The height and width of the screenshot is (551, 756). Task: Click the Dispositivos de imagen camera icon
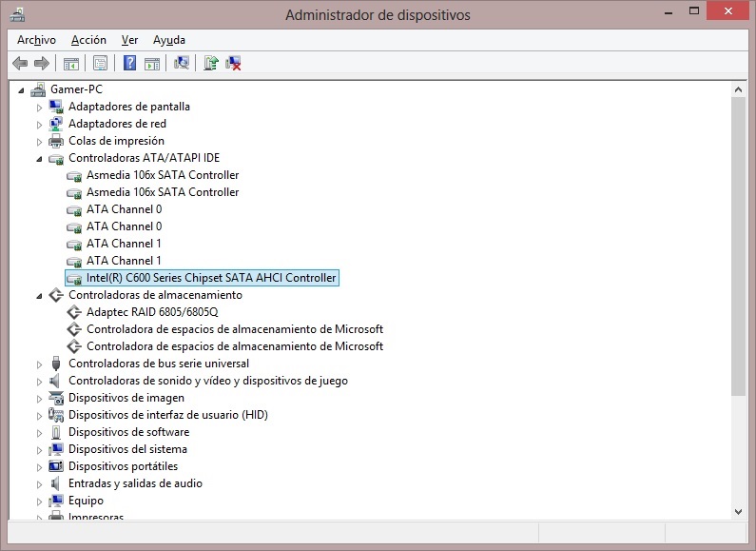56,398
